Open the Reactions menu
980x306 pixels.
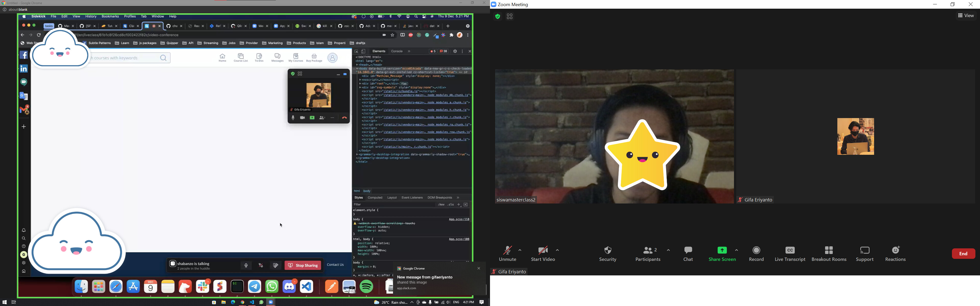(896, 253)
